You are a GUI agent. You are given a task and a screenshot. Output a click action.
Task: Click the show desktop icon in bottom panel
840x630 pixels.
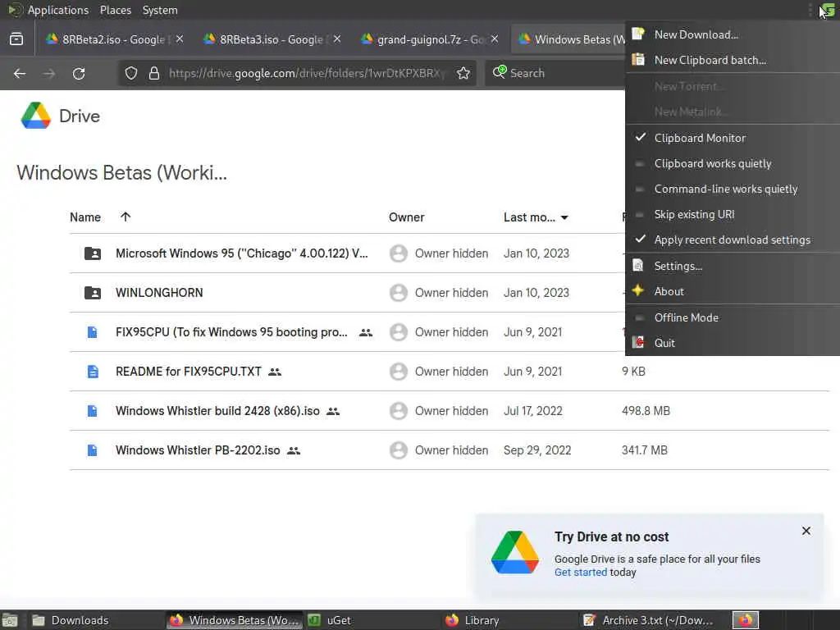[10, 620]
